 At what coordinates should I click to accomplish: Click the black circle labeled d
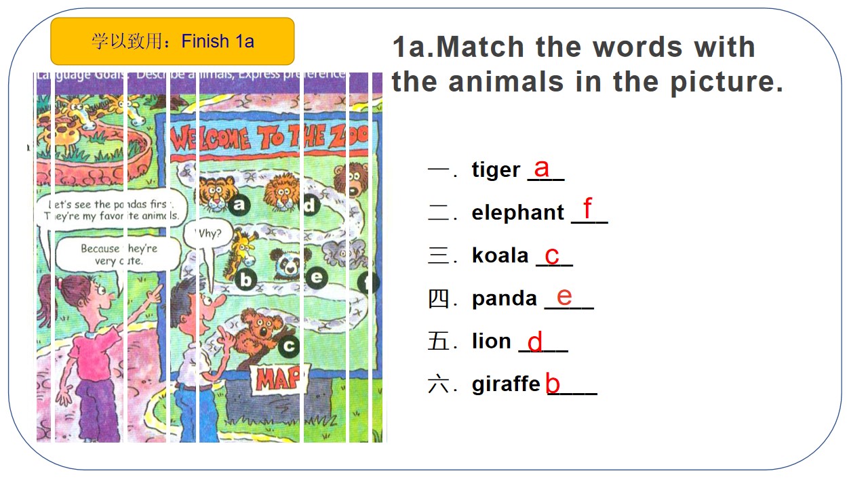310,205
